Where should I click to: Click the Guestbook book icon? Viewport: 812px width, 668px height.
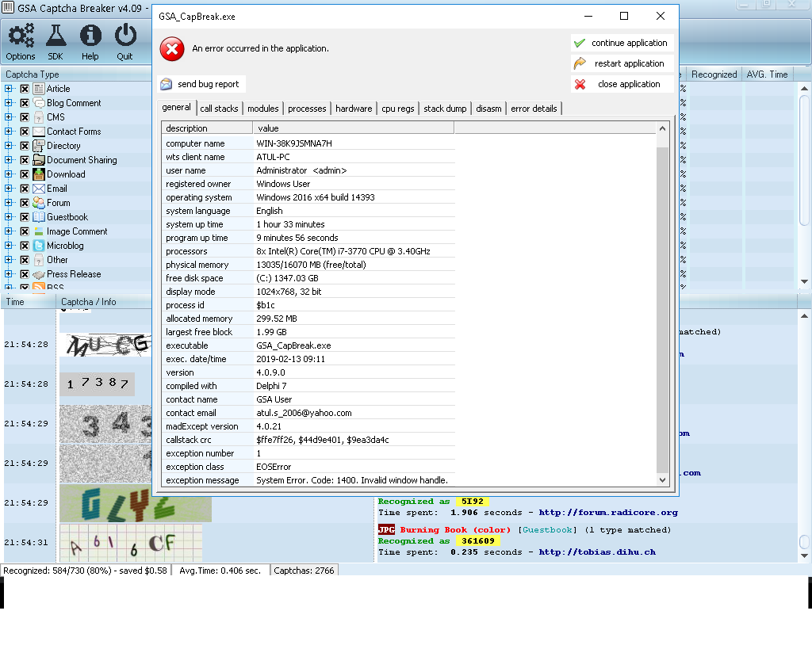pyautogui.click(x=39, y=217)
